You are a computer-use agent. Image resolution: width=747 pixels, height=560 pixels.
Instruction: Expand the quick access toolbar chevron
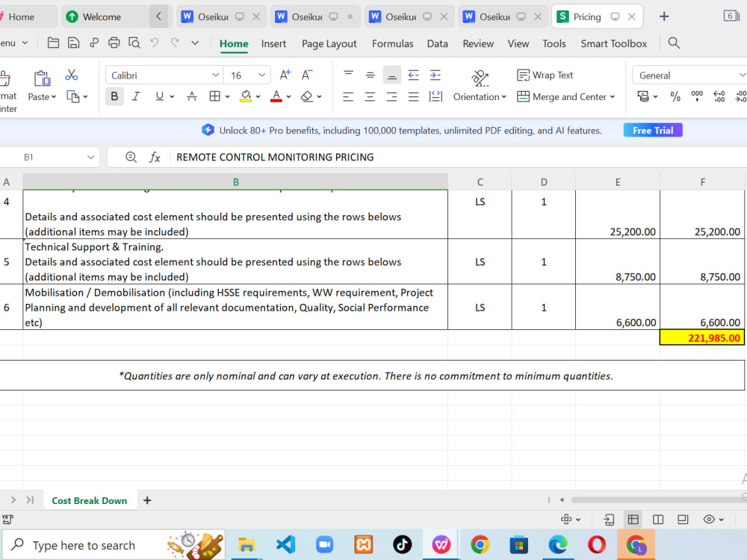[195, 43]
